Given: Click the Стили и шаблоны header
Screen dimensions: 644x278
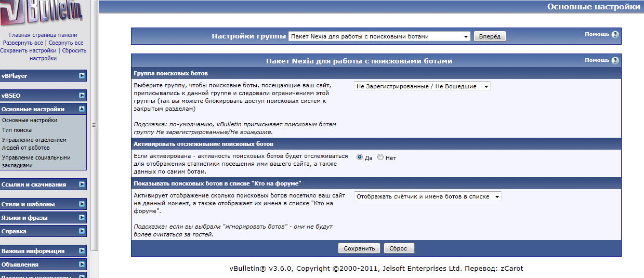Looking at the screenshot, I should tap(43, 204).
